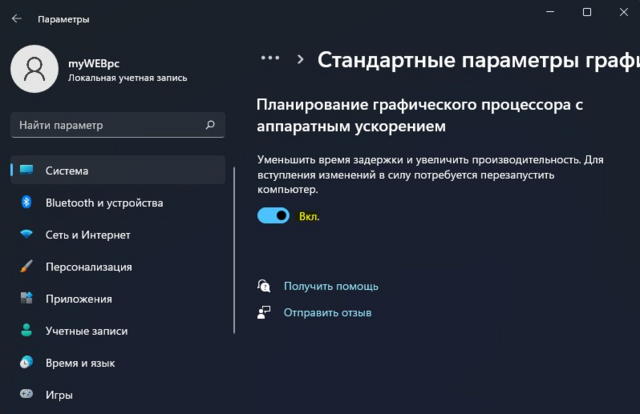
Task: Click the myWEBpc user avatar
Action: [34, 70]
